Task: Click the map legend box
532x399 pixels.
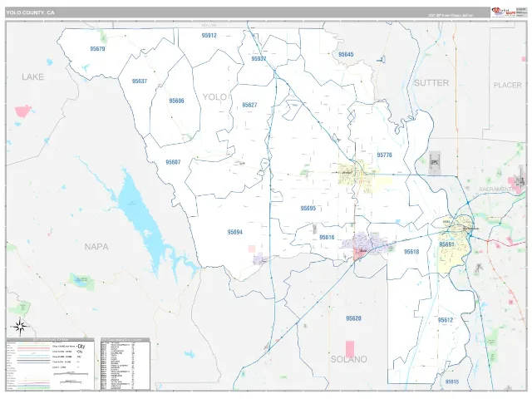Action: (50, 364)
